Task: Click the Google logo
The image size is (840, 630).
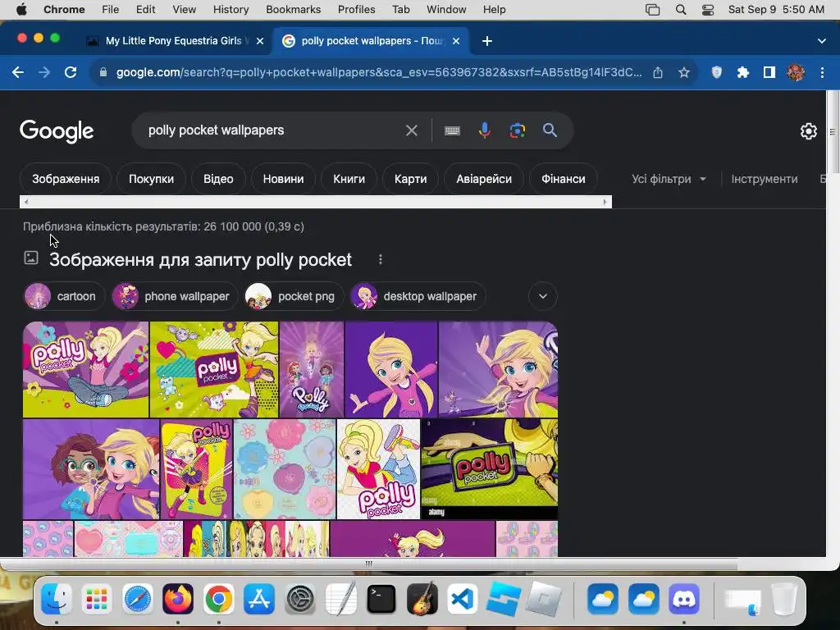Action: (x=57, y=131)
